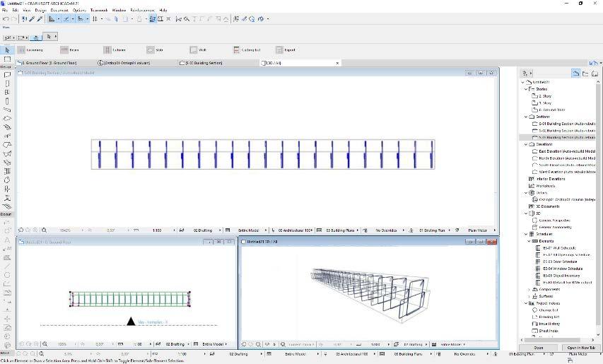Viewport: 603px width, 364px height.
Task: Click the Slab reinforcement tool
Action: 155,50
